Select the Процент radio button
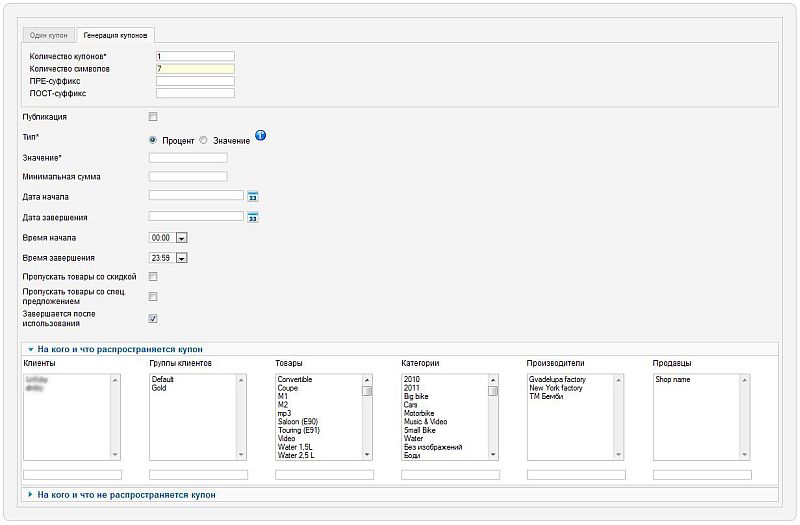Image resolution: width=800 pixels, height=525 pixels. click(153, 140)
